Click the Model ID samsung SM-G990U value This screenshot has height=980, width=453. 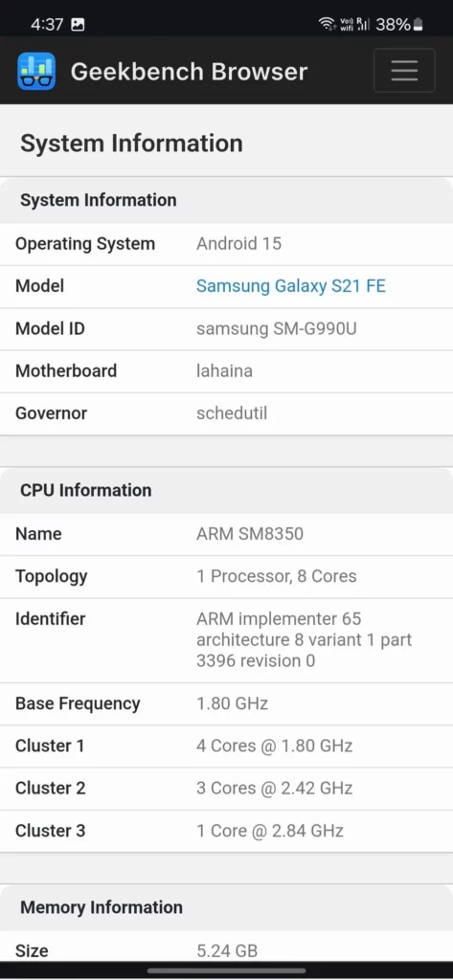click(277, 328)
